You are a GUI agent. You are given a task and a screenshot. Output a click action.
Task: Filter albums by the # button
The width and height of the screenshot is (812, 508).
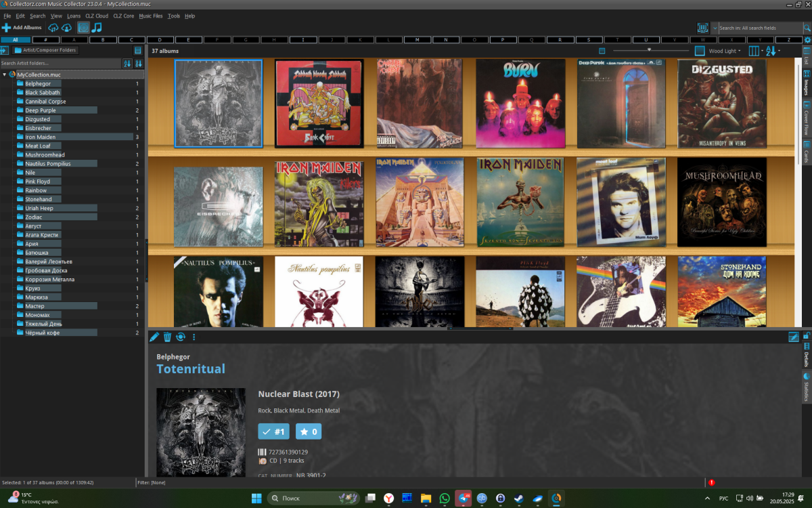[x=46, y=40]
